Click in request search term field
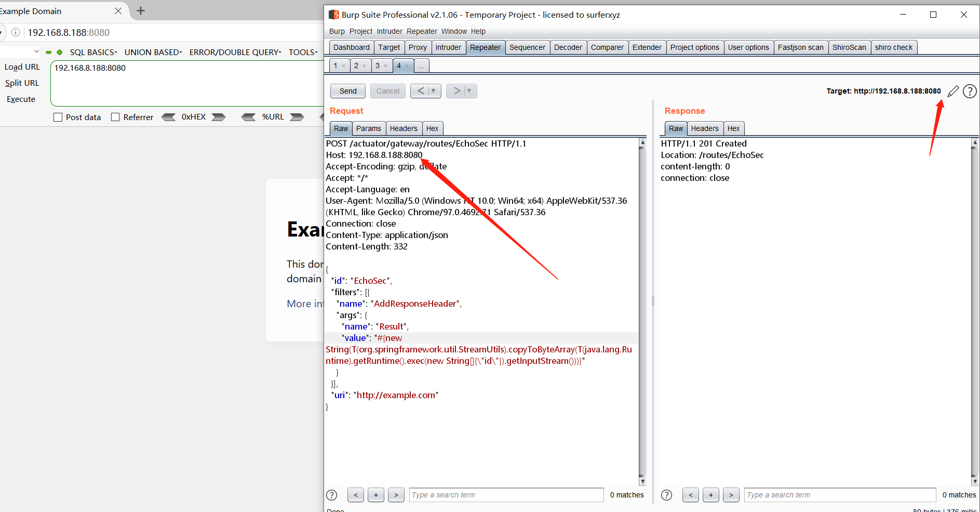 (x=506, y=495)
